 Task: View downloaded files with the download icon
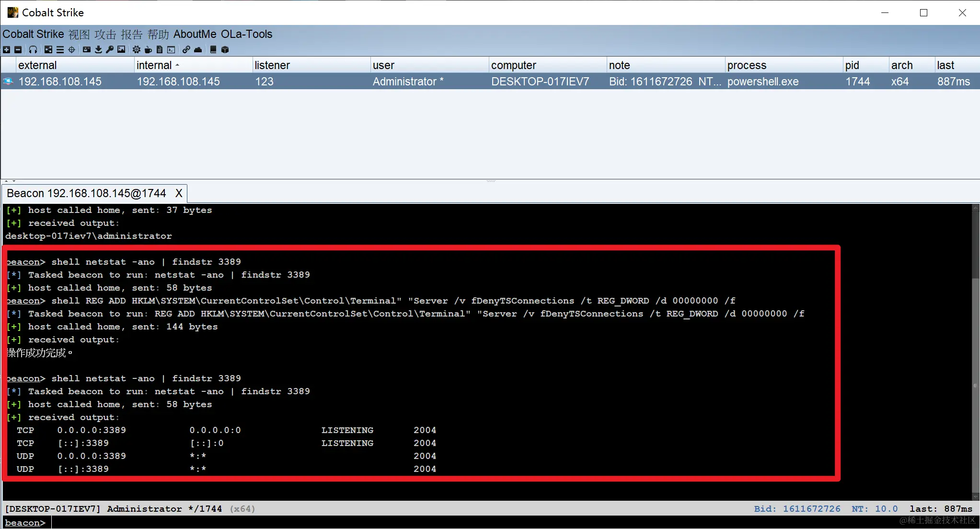pyautogui.click(x=98, y=49)
